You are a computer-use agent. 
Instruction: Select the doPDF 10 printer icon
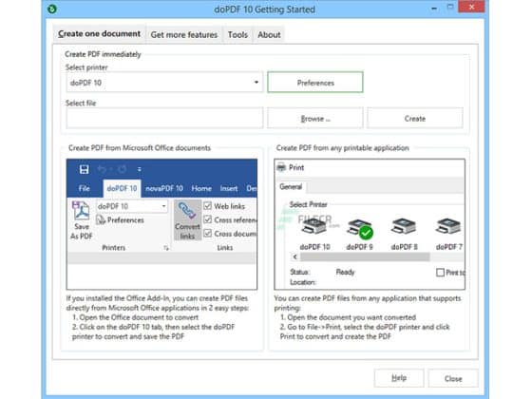pyautogui.click(x=314, y=226)
